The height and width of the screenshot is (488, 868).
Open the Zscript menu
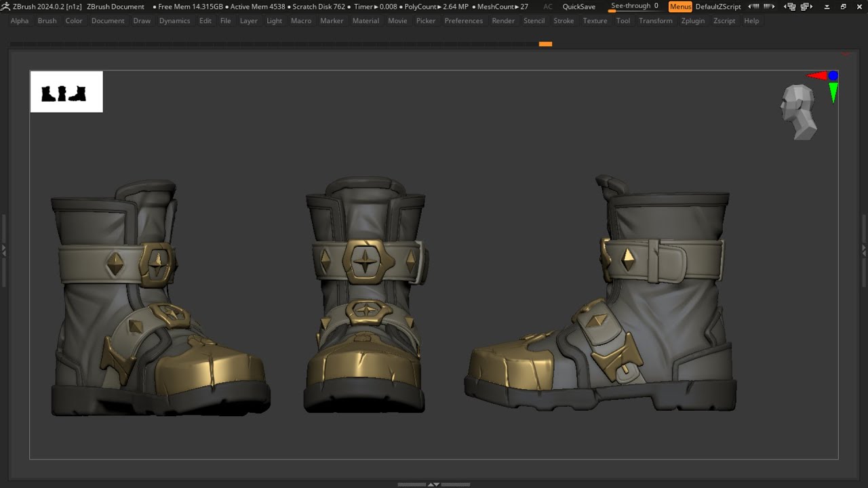(x=724, y=21)
